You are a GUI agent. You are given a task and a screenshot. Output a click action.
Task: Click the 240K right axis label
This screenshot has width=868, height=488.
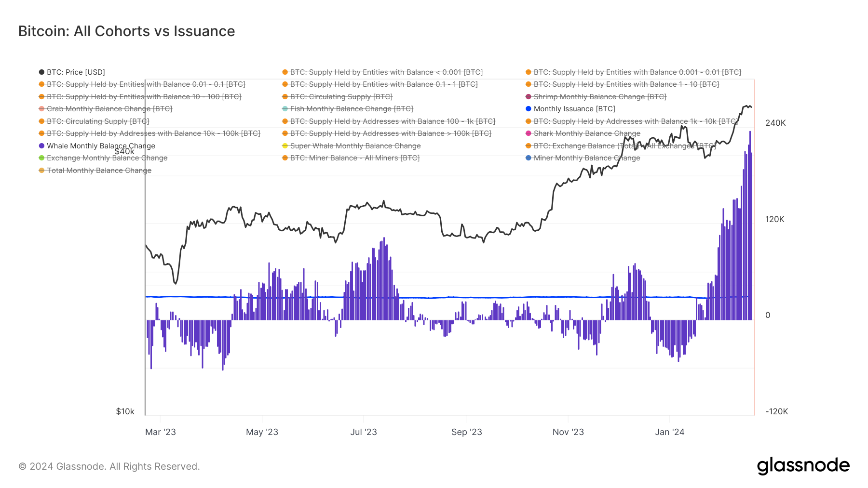coord(775,123)
